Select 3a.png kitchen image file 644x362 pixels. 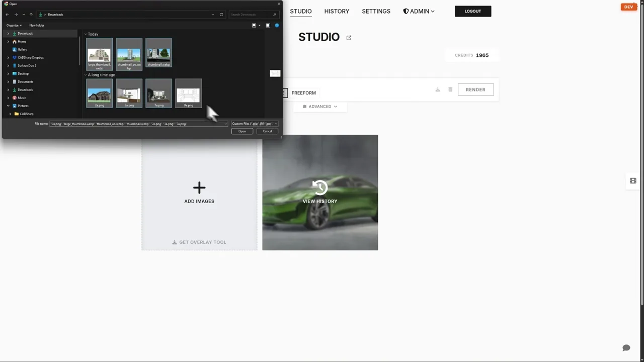[x=129, y=94]
